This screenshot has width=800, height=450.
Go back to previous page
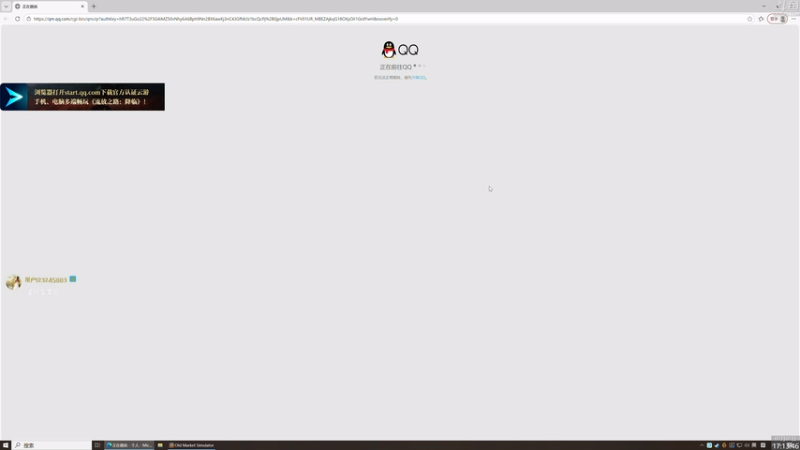[6, 19]
